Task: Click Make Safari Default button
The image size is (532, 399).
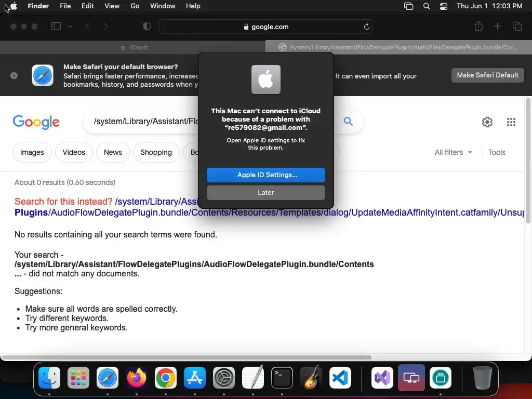Action: [x=487, y=75]
